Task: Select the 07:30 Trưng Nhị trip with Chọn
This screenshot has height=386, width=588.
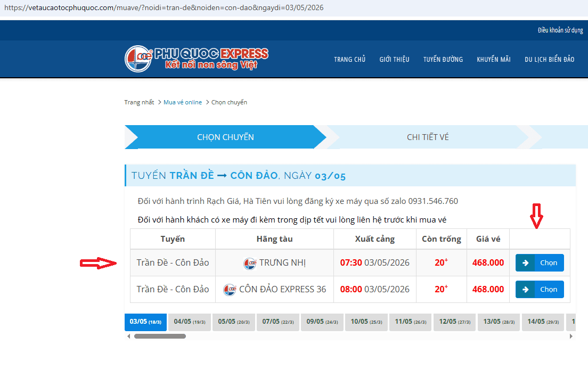Action: point(540,262)
